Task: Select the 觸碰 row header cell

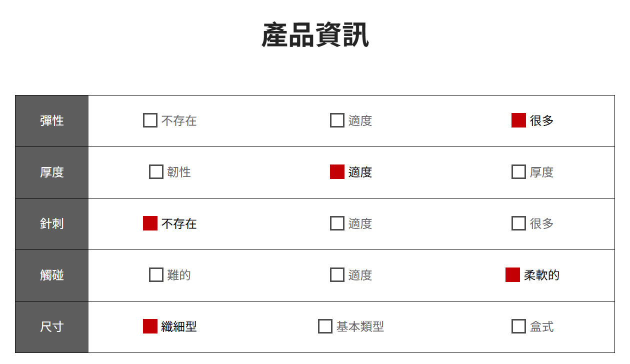Action: [x=52, y=275]
